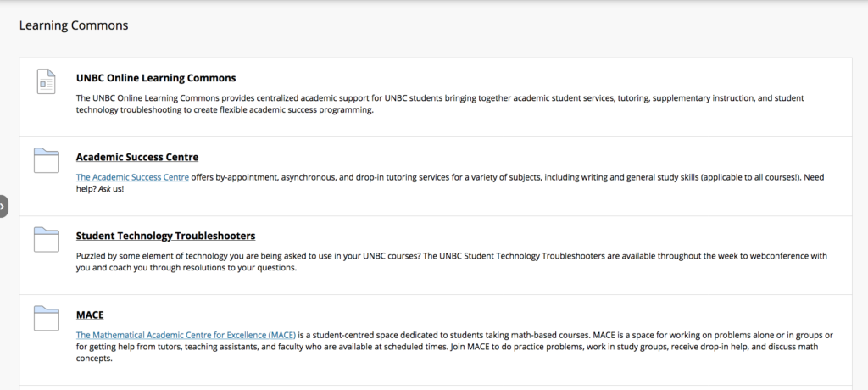868x390 pixels.
Task: Open the Academic Success Centre folder icon
Action: tap(46, 160)
